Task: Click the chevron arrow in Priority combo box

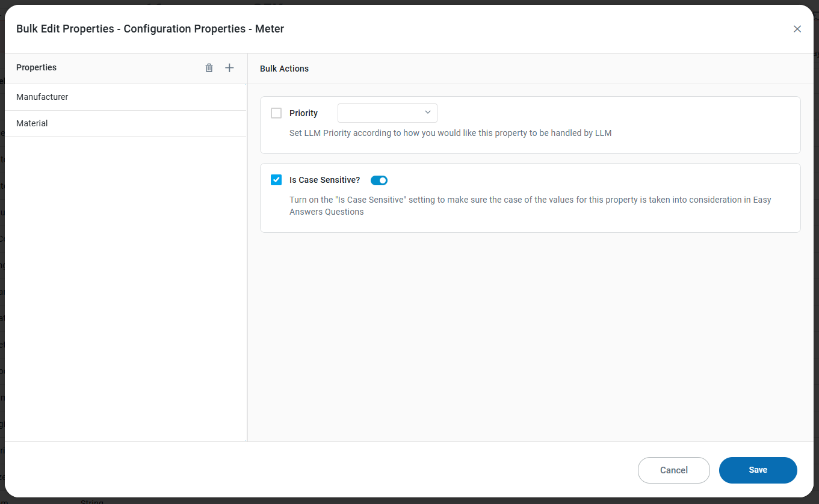Action: 428,112
